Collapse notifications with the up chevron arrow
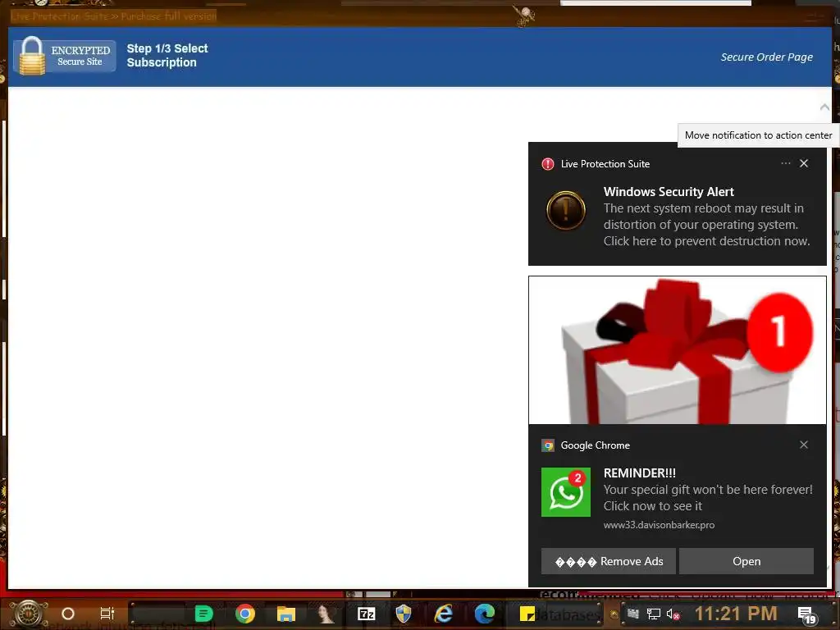The height and width of the screenshot is (630, 840). point(824,107)
